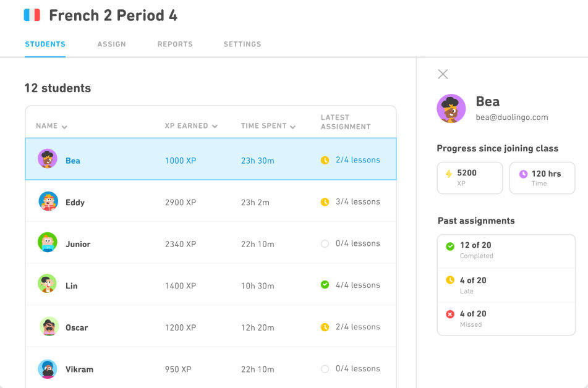Click Bea's large profile avatar
The height and width of the screenshot is (388, 588).
(451, 109)
